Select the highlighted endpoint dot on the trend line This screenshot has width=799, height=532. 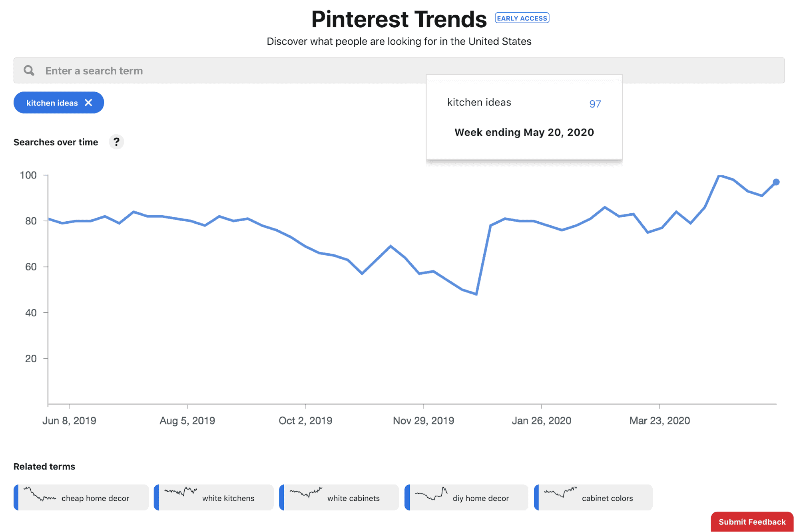coord(775,182)
